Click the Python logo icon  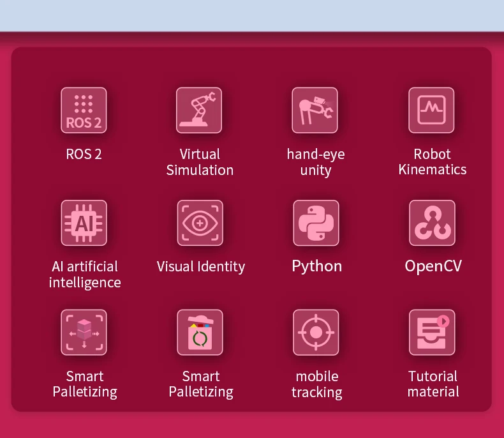point(316,223)
